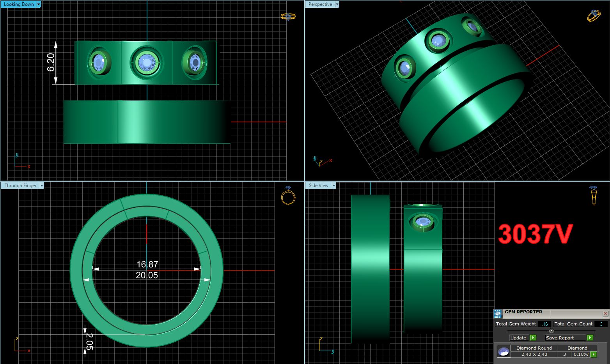The width and height of the screenshot is (610, 364).
Task: Open the Side View viewport dropdown arrow
Action: (x=334, y=186)
